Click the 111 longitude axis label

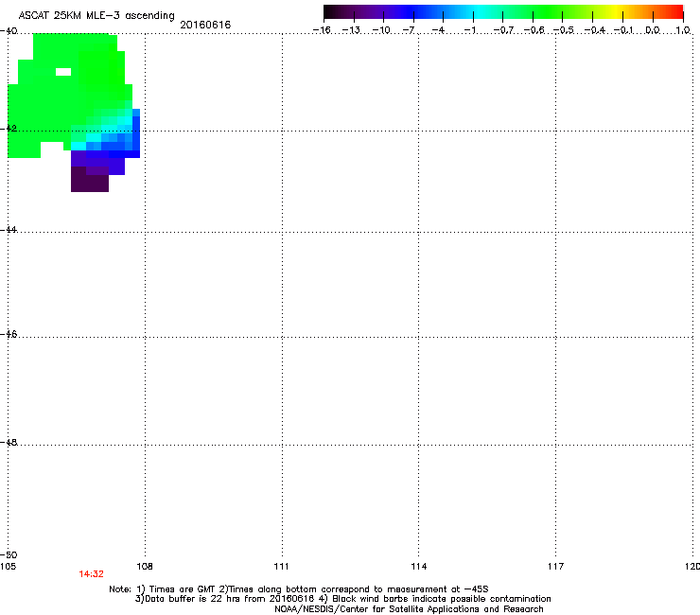click(x=281, y=567)
